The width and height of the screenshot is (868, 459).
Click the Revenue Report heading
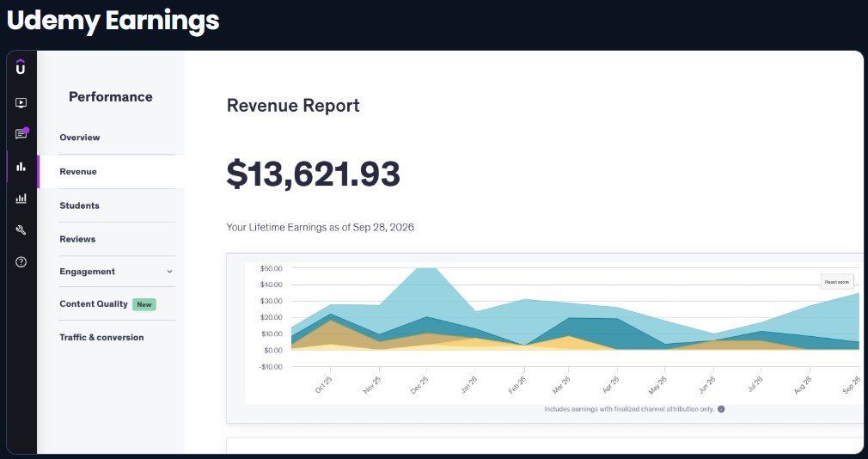tap(293, 105)
